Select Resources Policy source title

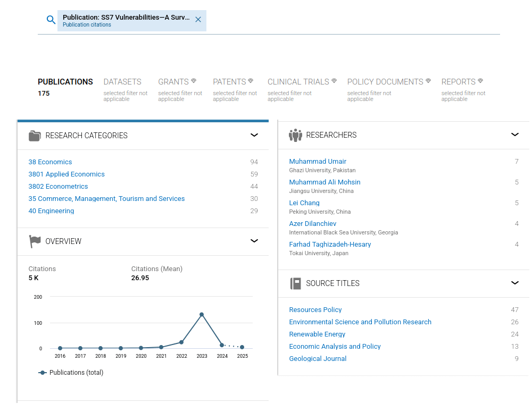click(x=315, y=310)
